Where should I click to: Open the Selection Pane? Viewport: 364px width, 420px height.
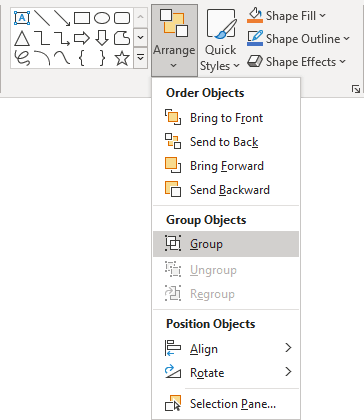(226, 404)
